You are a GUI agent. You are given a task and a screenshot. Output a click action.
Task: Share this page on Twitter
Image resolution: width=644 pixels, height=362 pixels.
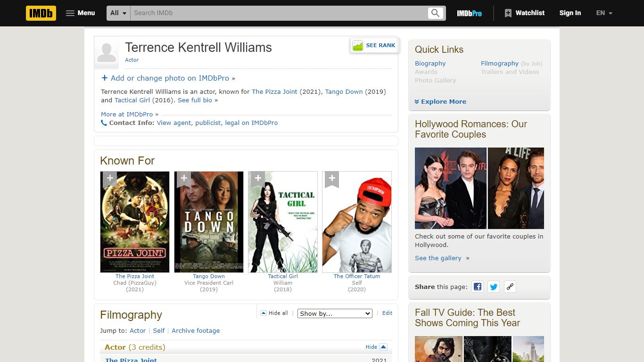(x=494, y=287)
